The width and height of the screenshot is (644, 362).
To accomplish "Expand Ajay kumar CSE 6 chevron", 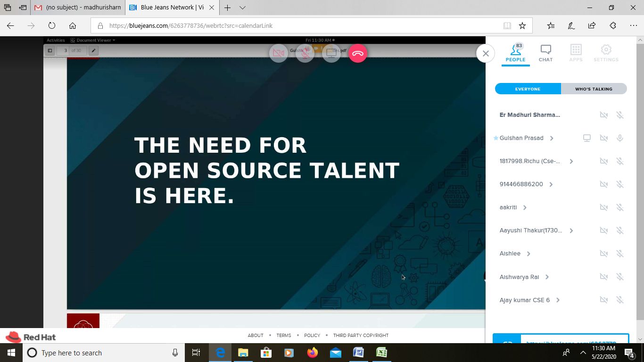I will click(558, 300).
